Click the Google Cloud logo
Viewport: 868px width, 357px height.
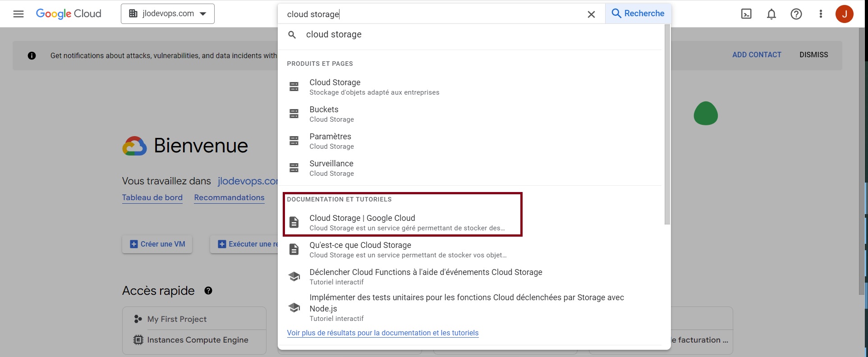69,14
